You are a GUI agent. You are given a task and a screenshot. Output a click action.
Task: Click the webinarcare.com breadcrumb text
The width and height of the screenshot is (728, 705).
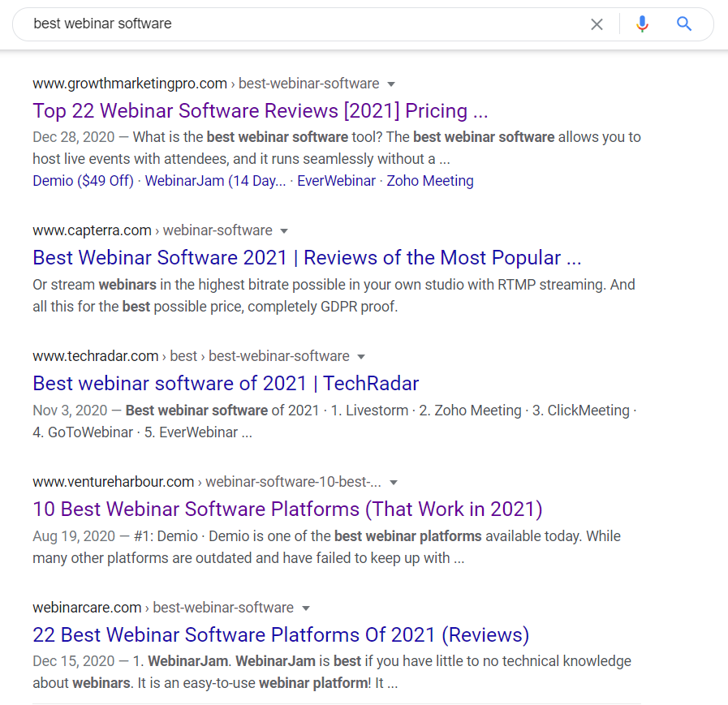pos(87,608)
